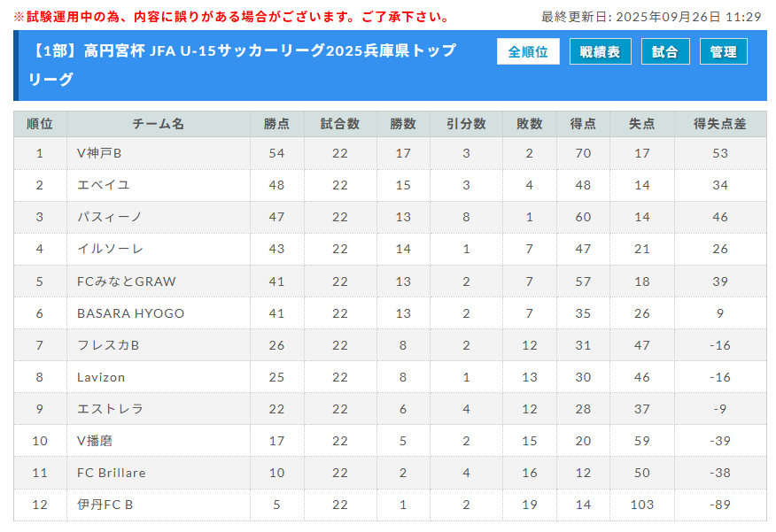Select FC Brillare team entry
The height and width of the screenshot is (532, 776).
(x=112, y=473)
